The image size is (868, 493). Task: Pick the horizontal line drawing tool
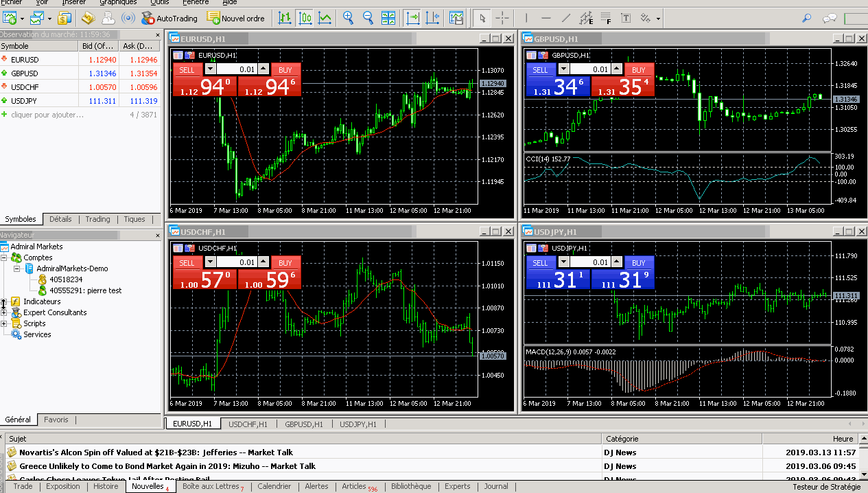[x=546, y=18]
